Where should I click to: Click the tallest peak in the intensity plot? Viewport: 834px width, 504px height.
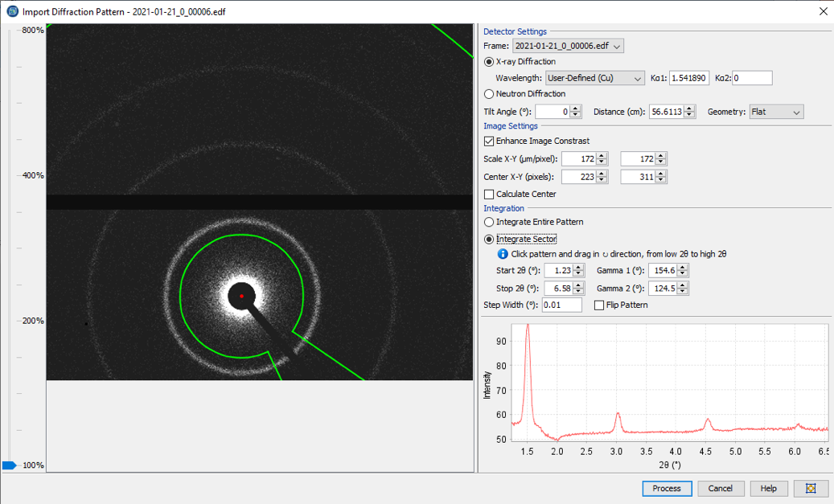528,326
